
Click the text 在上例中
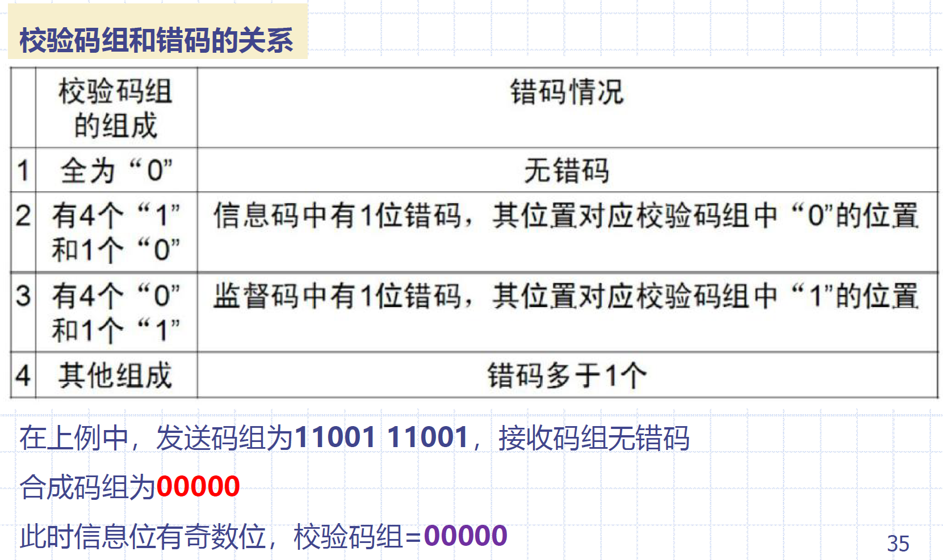tap(74, 438)
